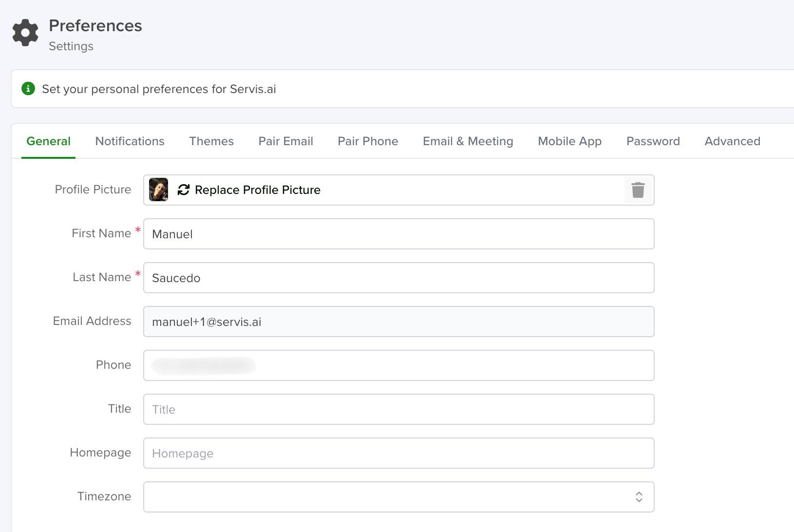This screenshot has height=532, width=794.
Task: Click Replace Profile Picture
Action: coord(258,190)
